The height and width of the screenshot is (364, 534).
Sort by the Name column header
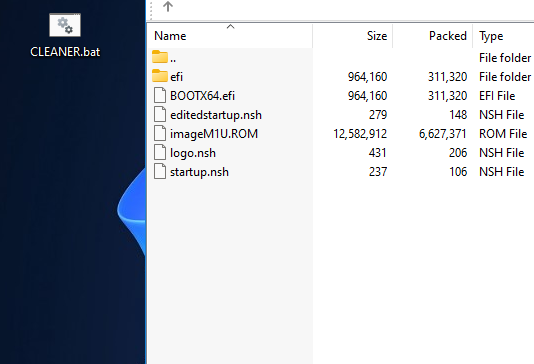click(x=170, y=36)
